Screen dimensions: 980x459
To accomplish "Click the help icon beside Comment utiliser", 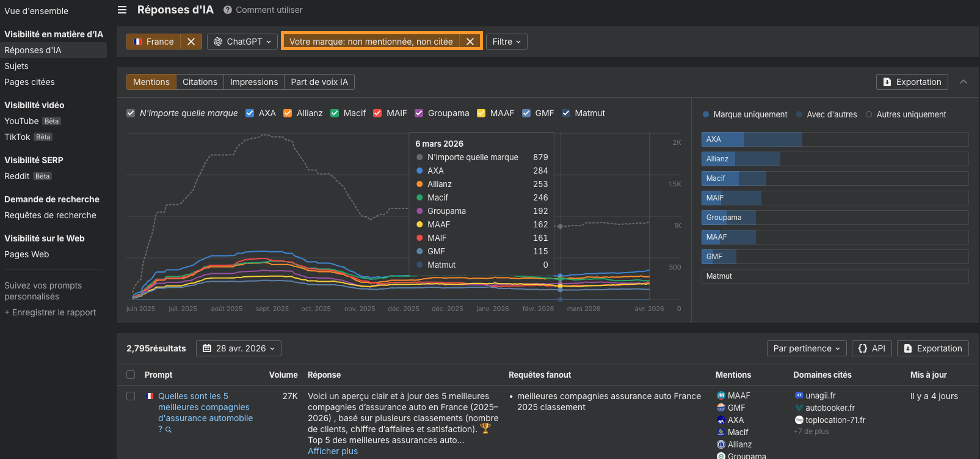I will click(x=228, y=10).
